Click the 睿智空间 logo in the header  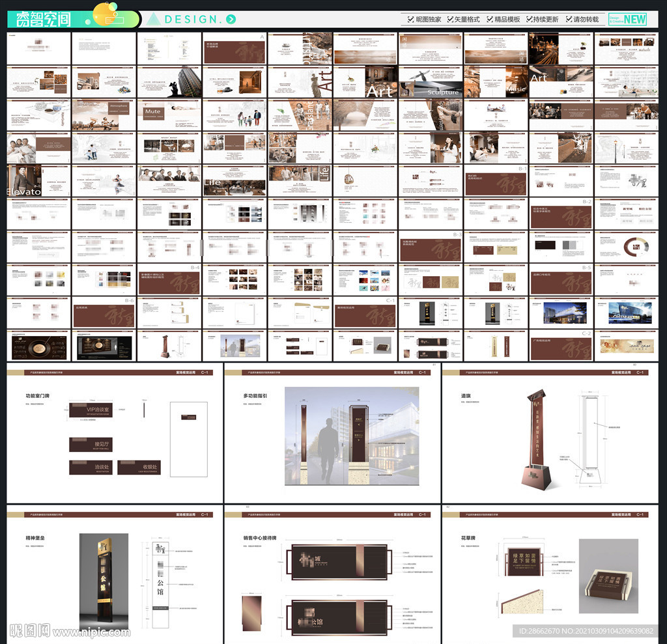point(43,19)
